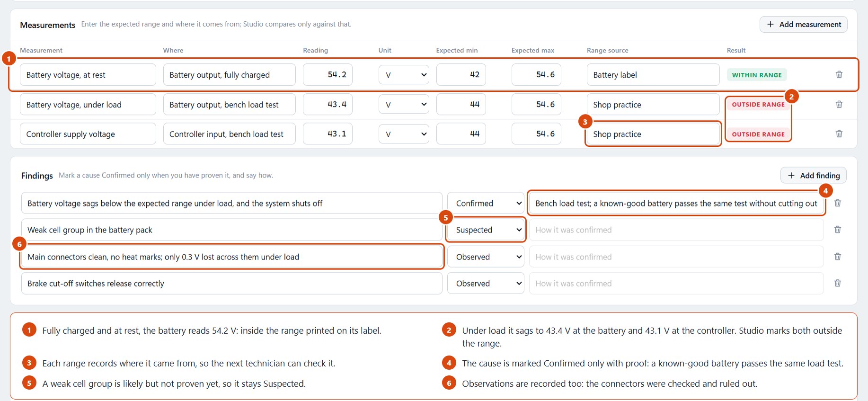This screenshot has width=868, height=401.
Task: Edit the Battery output, fully charged field
Action: point(230,75)
